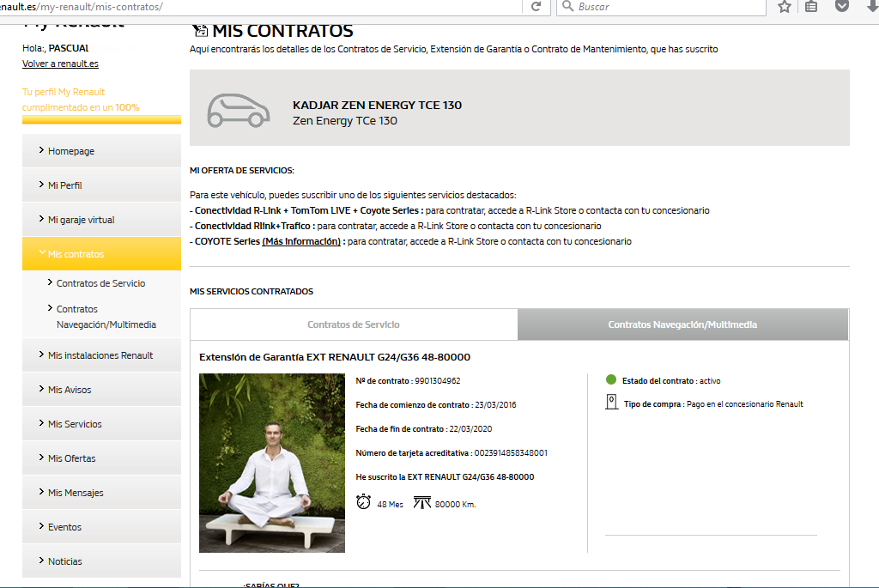This screenshot has width=879, height=588.
Task: Open Contratos de Servicio submenu item
Action: coord(101,283)
